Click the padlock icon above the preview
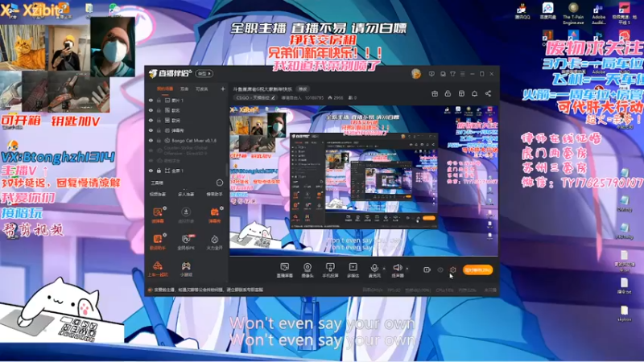 tap(448, 93)
